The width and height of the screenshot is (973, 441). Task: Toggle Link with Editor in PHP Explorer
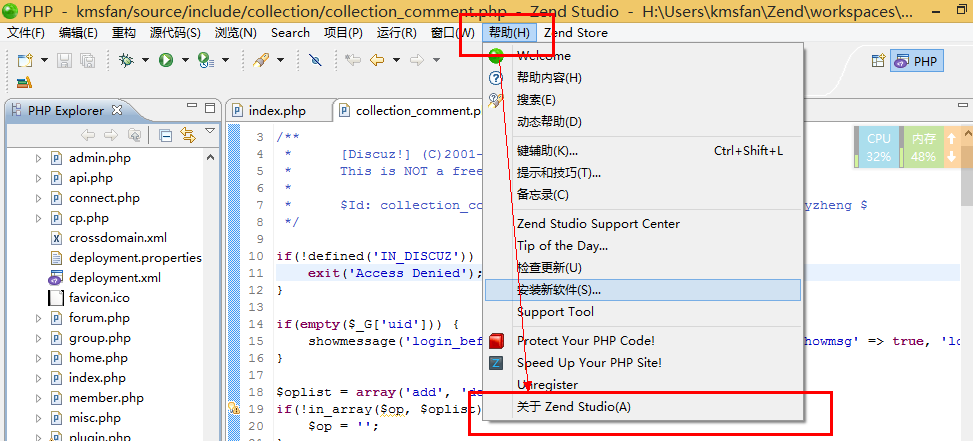[188, 135]
